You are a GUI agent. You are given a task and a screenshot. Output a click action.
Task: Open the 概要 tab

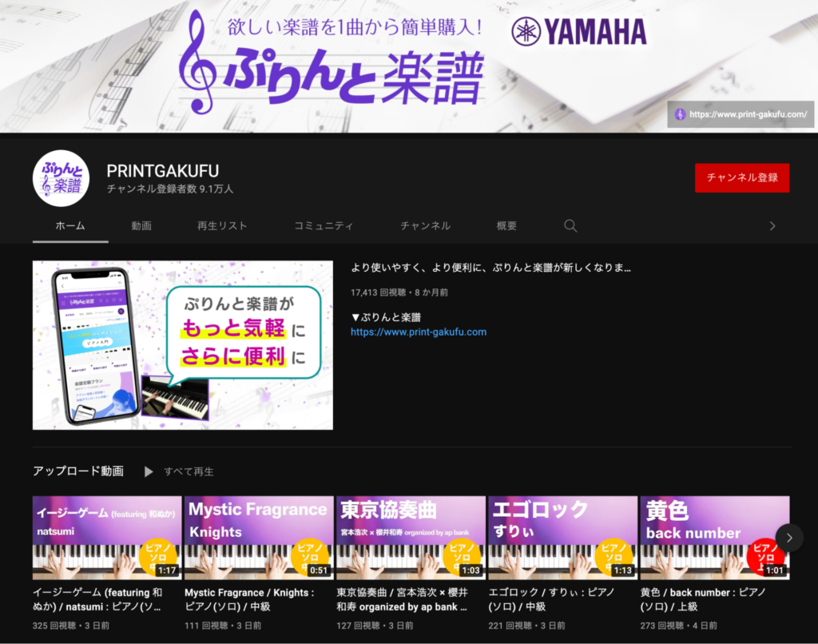click(506, 226)
